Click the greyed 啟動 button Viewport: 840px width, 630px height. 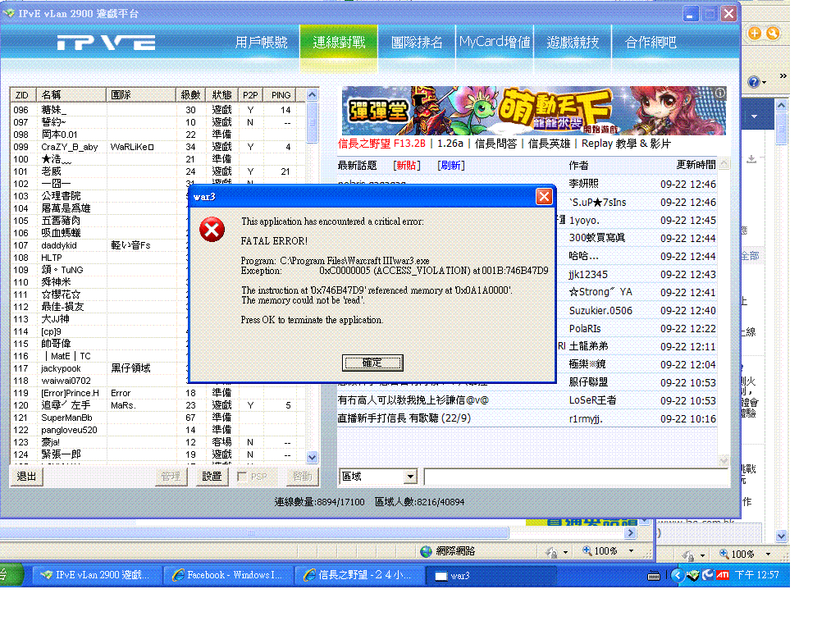click(x=302, y=477)
